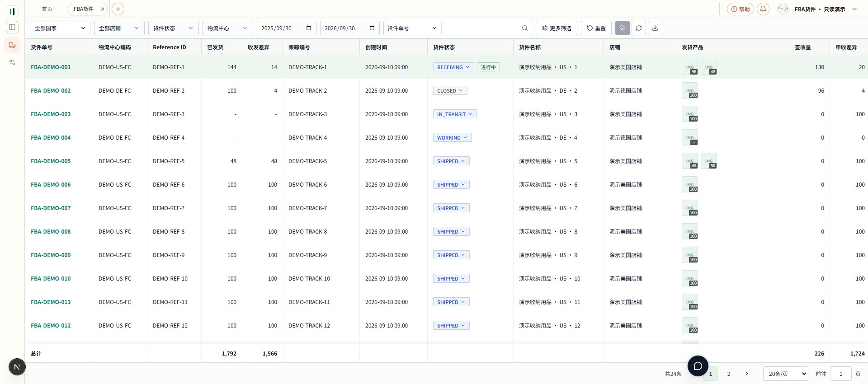Click the 更多筛选 more filters button
Screen dimensions: 868x384
pos(557,28)
